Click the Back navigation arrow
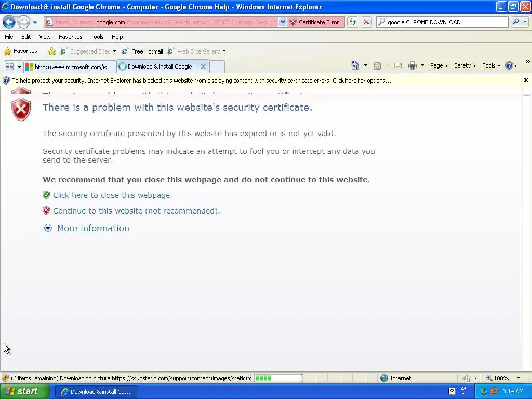The image size is (532, 399). pos(9,22)
